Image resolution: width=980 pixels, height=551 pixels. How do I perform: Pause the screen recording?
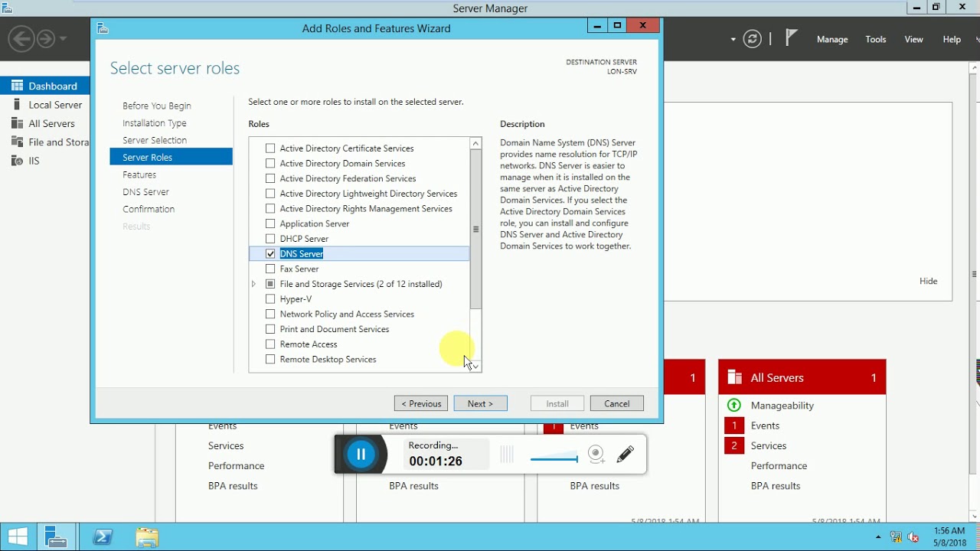pos(361,455)
